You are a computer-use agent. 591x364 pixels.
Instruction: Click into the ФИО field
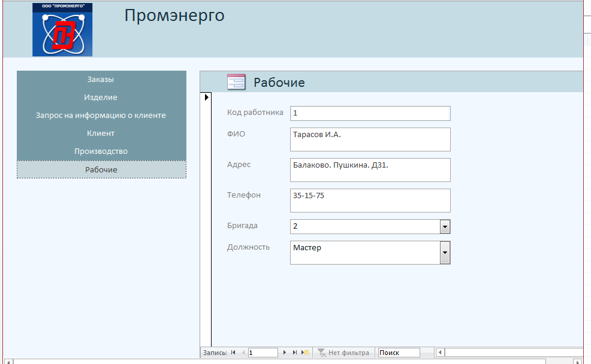[370, 139]
